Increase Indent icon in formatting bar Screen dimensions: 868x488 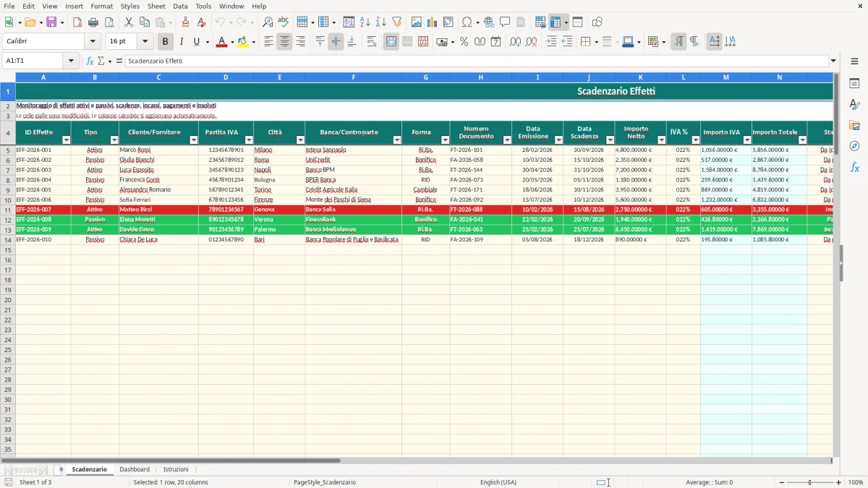coord(551,42)
